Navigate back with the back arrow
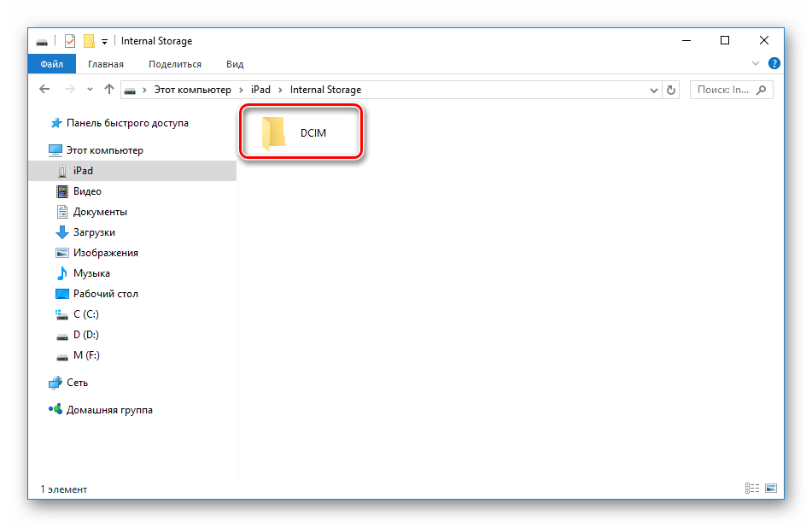The image size is (812, 527). pyautogui.click(x=45, y=90)
